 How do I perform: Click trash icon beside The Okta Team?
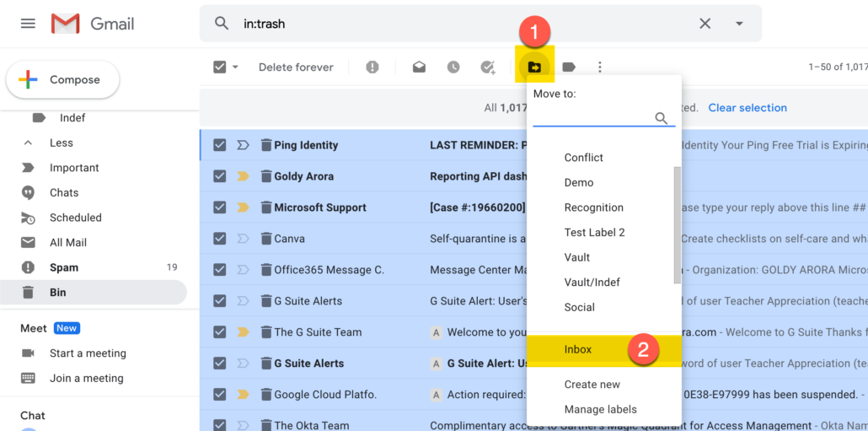(266, 425)
